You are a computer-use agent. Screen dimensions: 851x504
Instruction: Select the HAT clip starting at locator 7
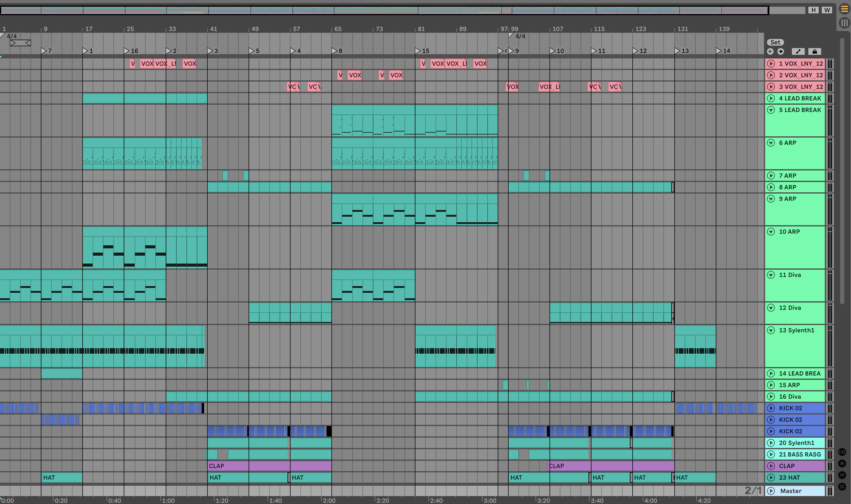tap(62, 478)
